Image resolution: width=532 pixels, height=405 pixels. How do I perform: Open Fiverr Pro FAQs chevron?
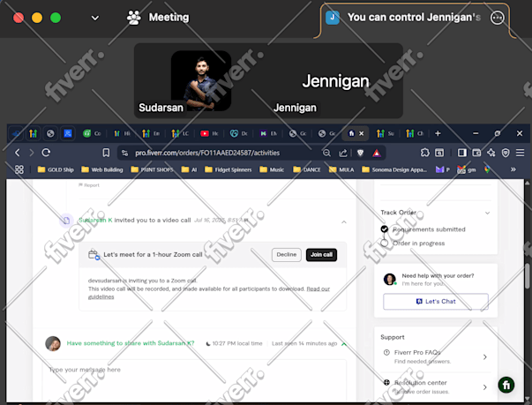(x=485, y=356)
